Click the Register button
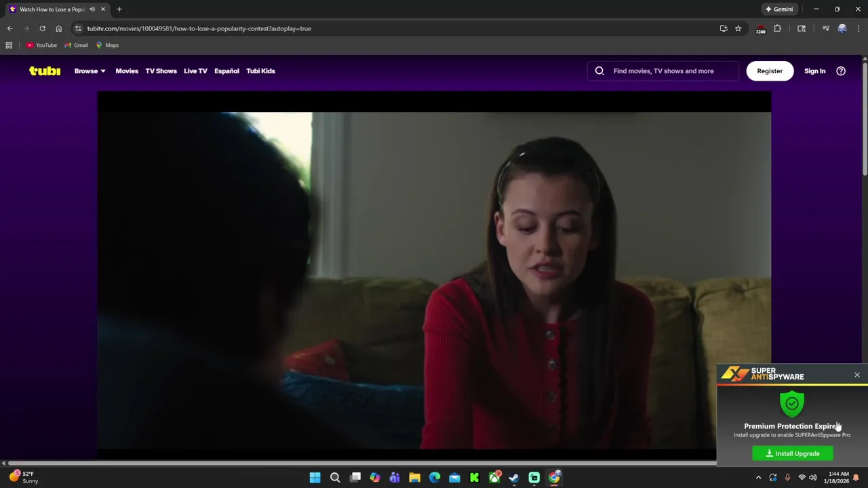868x488 pixels. tap(770, 70)
